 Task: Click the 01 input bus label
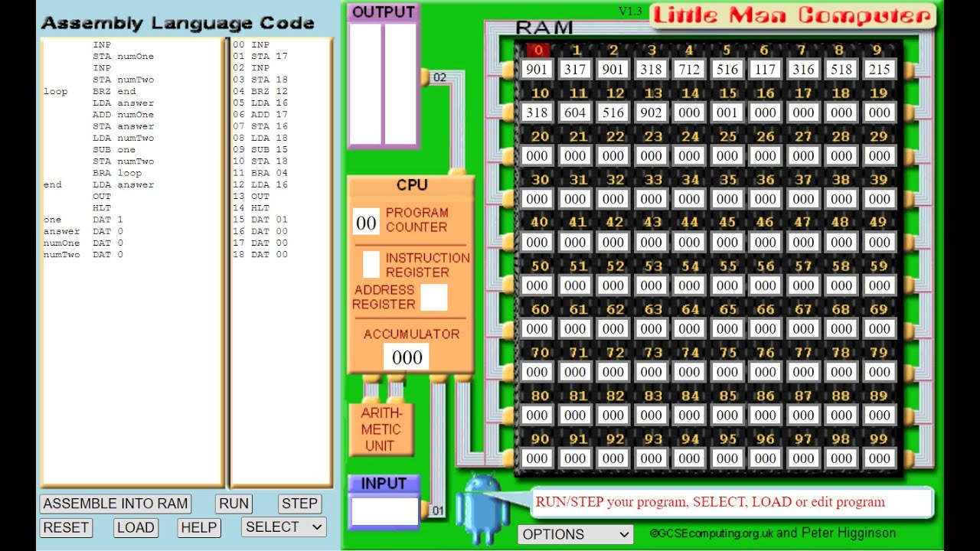pyautogui.click(x=438, y=510)
